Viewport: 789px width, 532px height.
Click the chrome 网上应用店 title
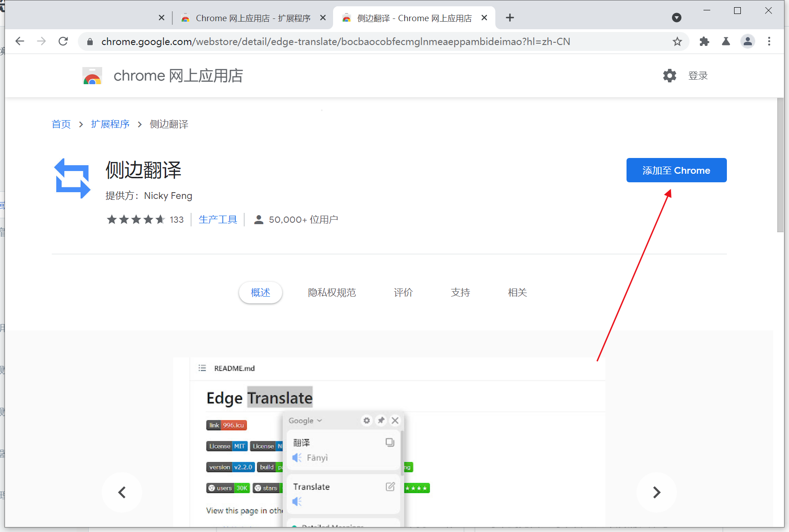coord(178,76)
